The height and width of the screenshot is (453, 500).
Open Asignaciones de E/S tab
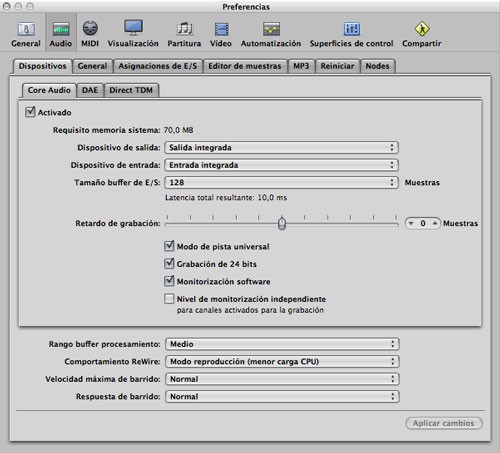click(158, 66)
